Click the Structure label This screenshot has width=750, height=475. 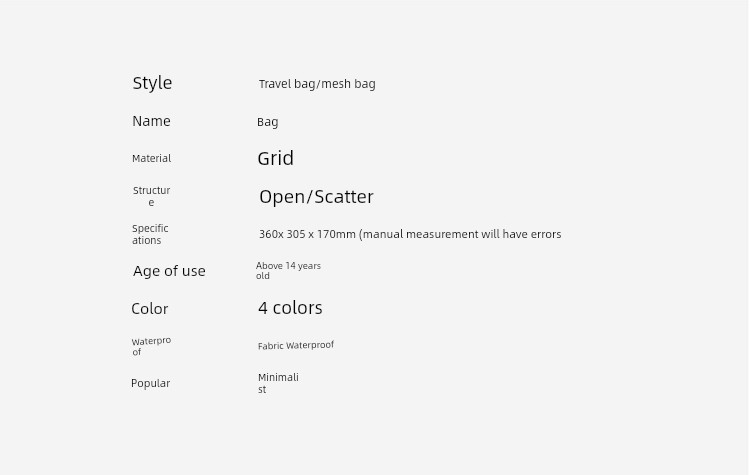click(151, 196)
